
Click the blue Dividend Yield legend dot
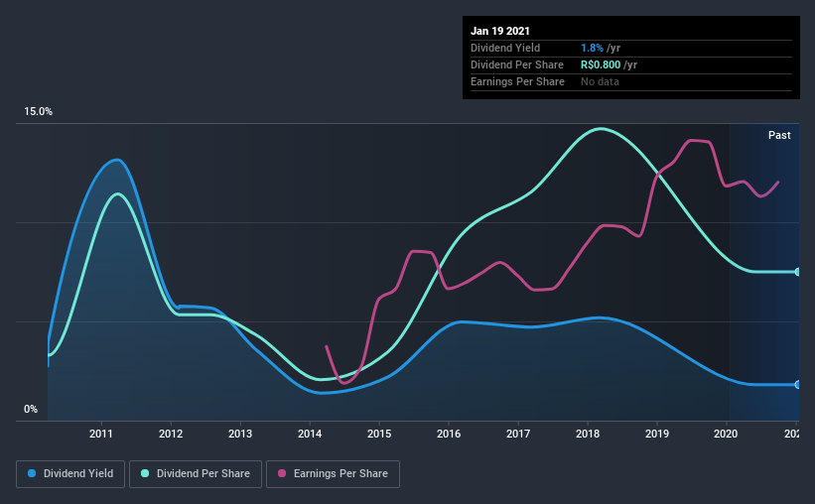point(32,473)
